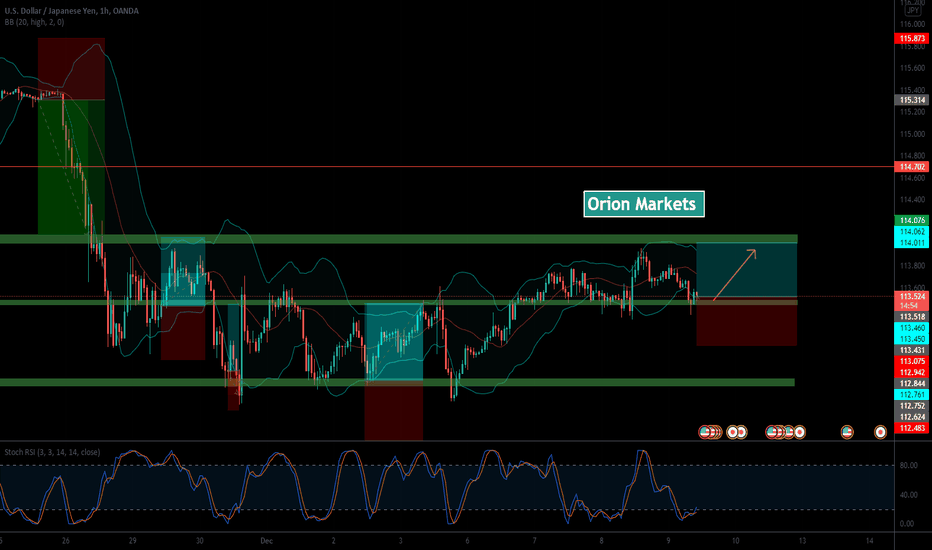This screenshot has width=932, height=550.
Task: Click the 113.800 value on the price scale
Action: click(x=912, y=266)
